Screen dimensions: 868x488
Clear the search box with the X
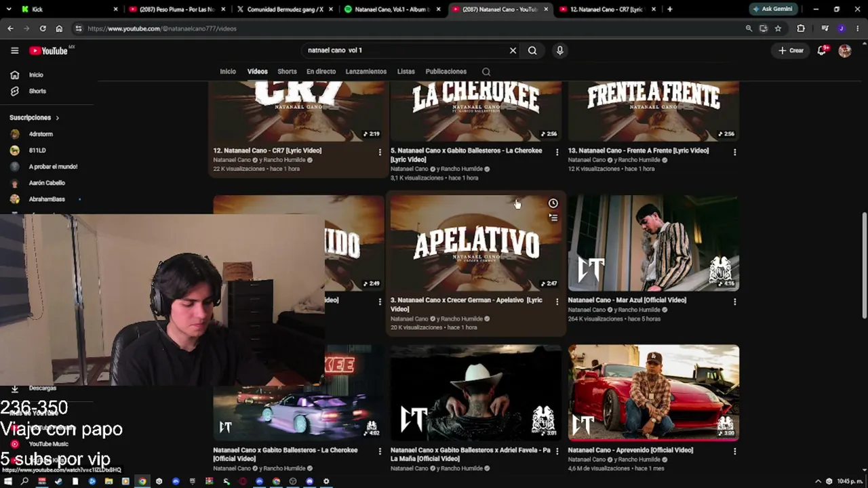coord(513,50)
